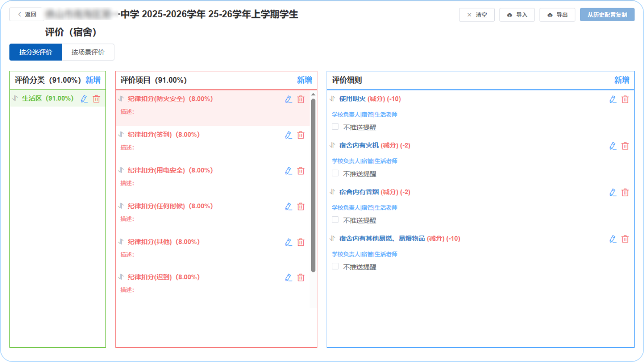The height and width of the screenshot is (362, 644).
Task: Delete the 纪律扣分(签到) item
Action: (x=301, y=135)
